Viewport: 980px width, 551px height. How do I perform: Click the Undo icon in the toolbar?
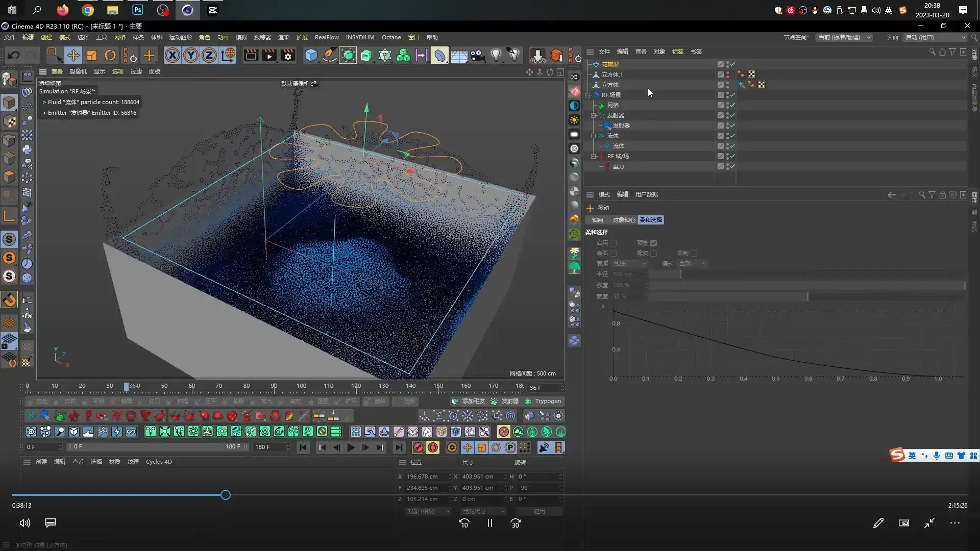13,55
